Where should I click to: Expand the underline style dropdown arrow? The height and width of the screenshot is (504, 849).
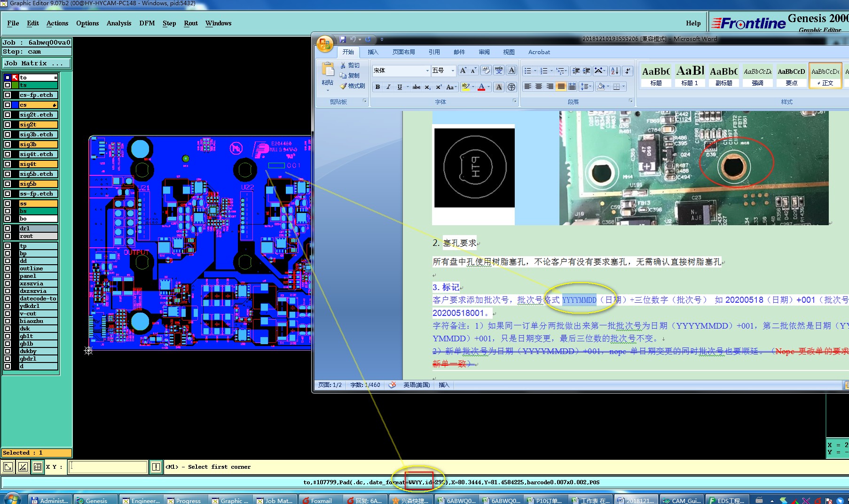[408, 87]
